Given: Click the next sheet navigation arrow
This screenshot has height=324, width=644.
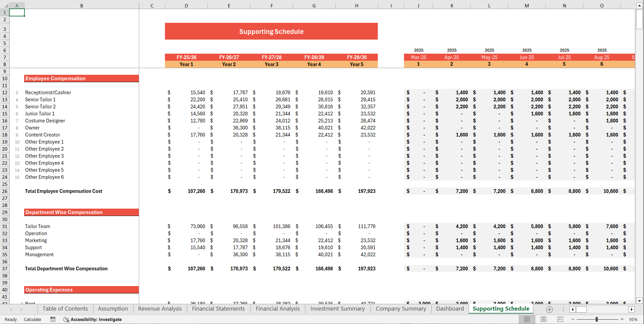Looking at the screenshot, I should coord(21,309).
